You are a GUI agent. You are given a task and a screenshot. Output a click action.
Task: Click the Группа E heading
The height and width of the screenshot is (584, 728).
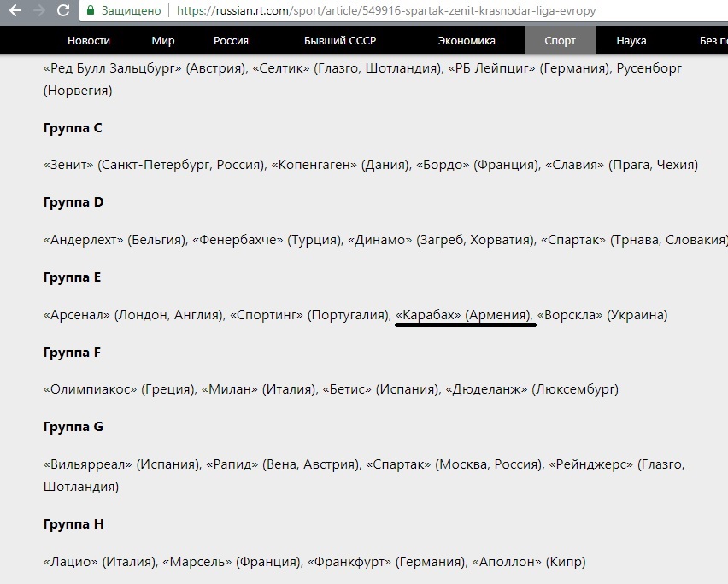(x=72, y=277)
